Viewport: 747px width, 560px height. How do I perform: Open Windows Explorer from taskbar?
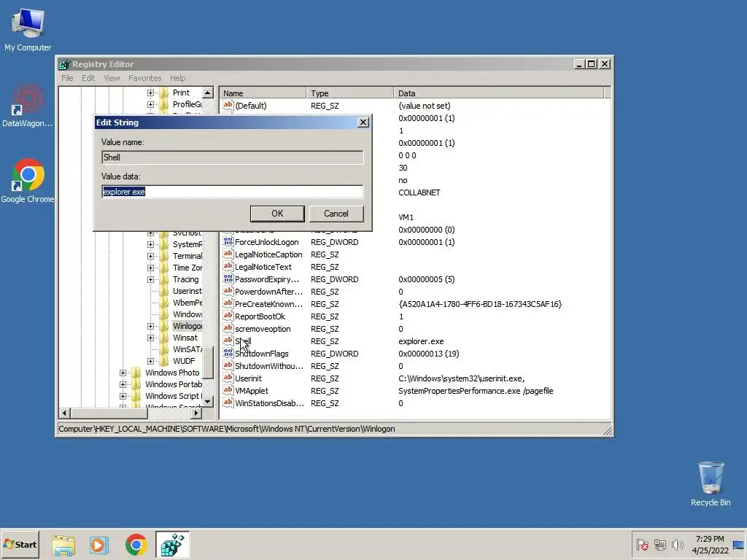(x=63, y=545)
